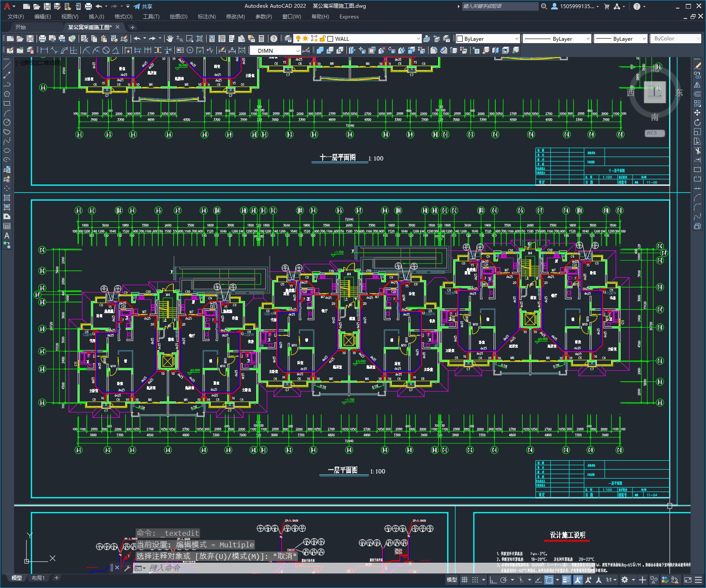Open the DIMN dimension style dropdown
Screen dimensions: 706x588
pyautogui.click(x=298, y=51)
